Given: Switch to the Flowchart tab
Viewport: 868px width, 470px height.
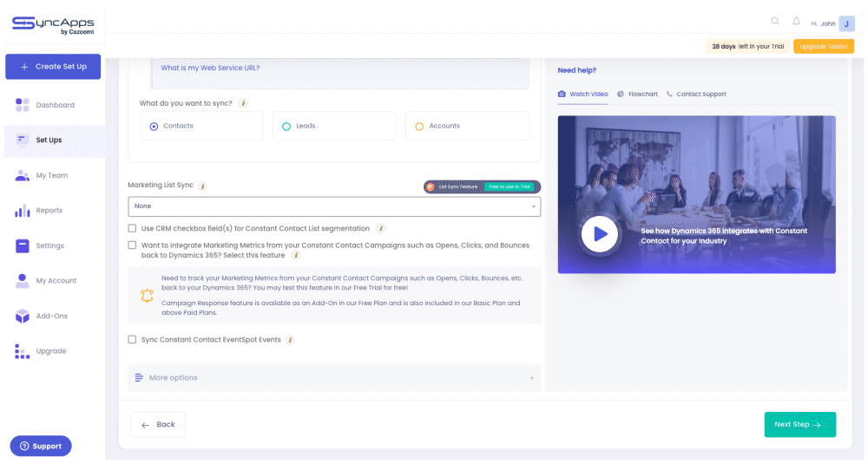Looking at the screenshot, I should pyautogui.click(x=637, y=94).
